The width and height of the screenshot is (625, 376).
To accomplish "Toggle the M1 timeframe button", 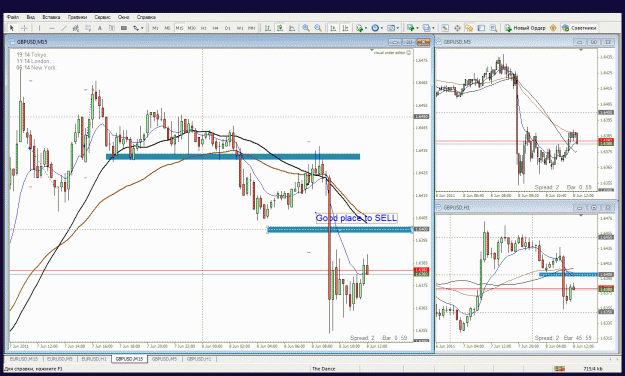I will pos(155,28).
